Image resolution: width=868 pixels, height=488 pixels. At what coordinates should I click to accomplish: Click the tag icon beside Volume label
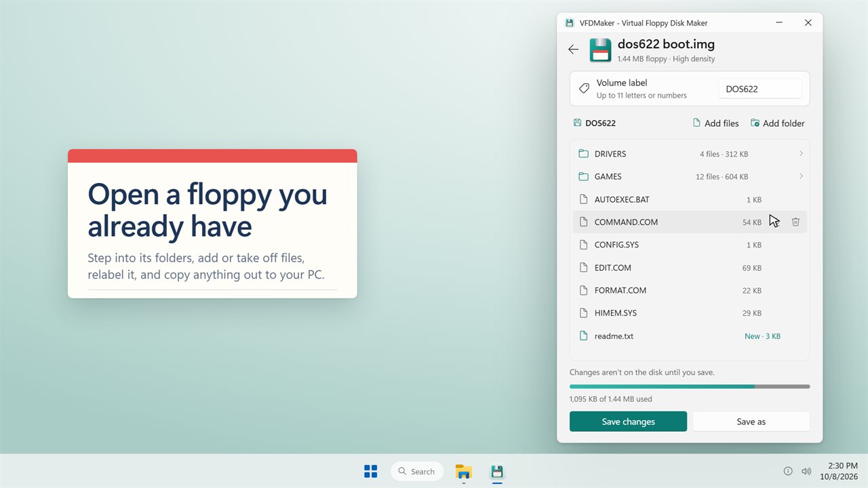tap(584, 89)
